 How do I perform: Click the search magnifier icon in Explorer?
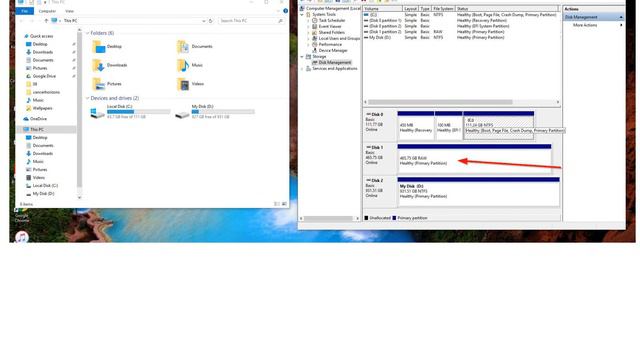280,20
